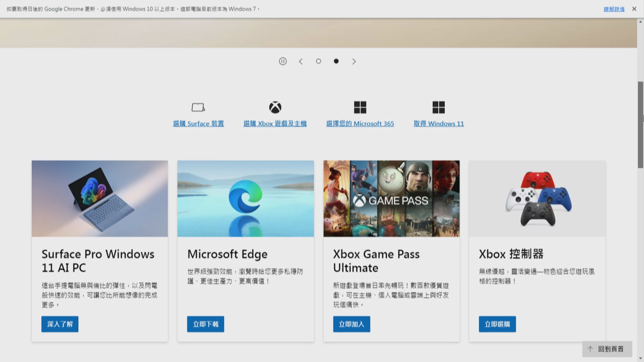Viewport: 644px width, 362px height.
Task: Select the second carousel dot indicator
Action: tap(336, 61)
